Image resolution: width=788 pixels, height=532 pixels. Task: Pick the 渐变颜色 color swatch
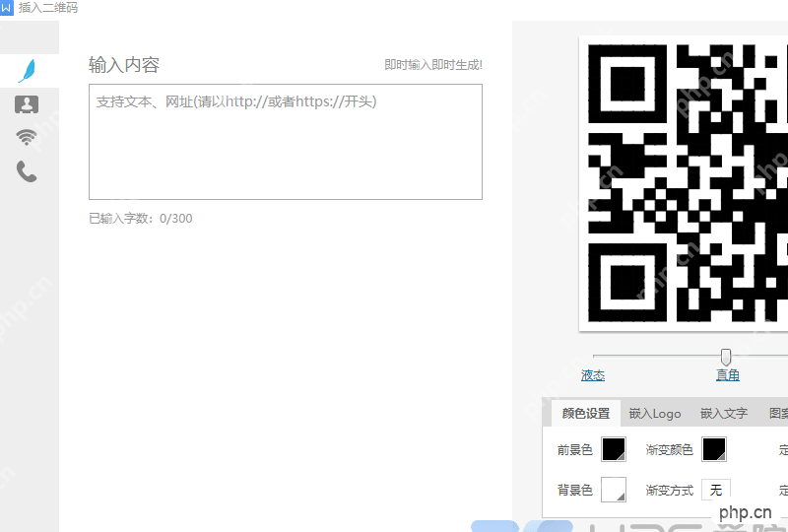click(x=714, y=449)
